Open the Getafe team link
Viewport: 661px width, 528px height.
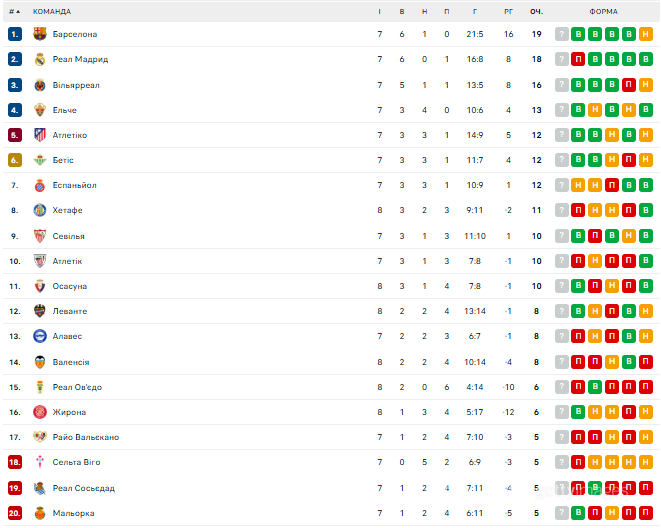67,210
